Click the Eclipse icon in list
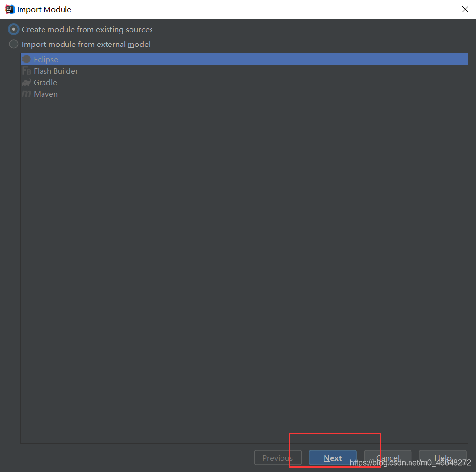 pyautogui.click(x=27, y=59)
